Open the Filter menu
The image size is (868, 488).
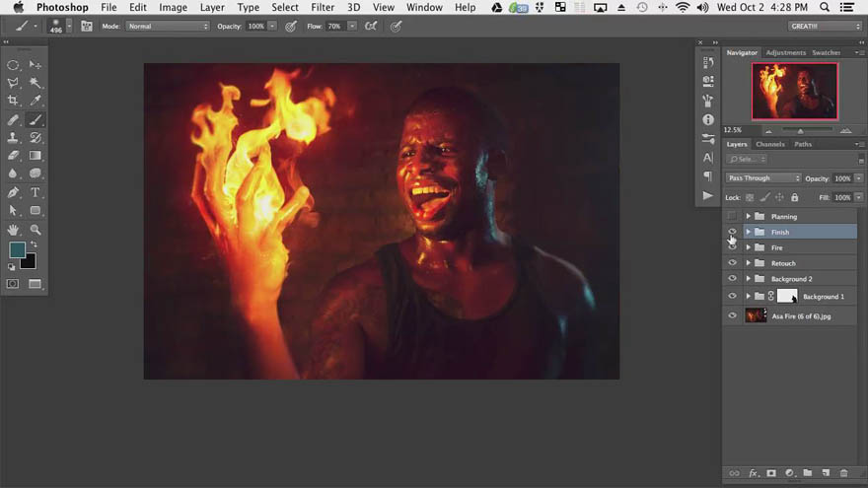click(x=323, y=7)
